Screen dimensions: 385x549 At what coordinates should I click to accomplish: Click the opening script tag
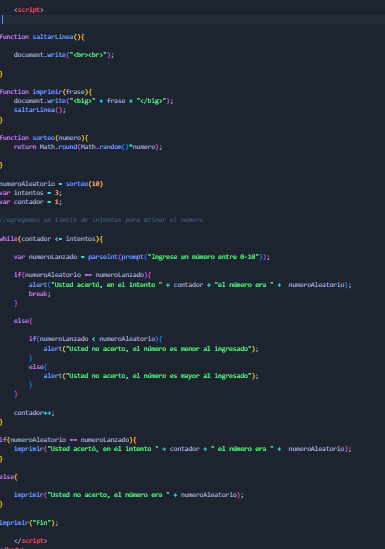[x=29, y=10]
